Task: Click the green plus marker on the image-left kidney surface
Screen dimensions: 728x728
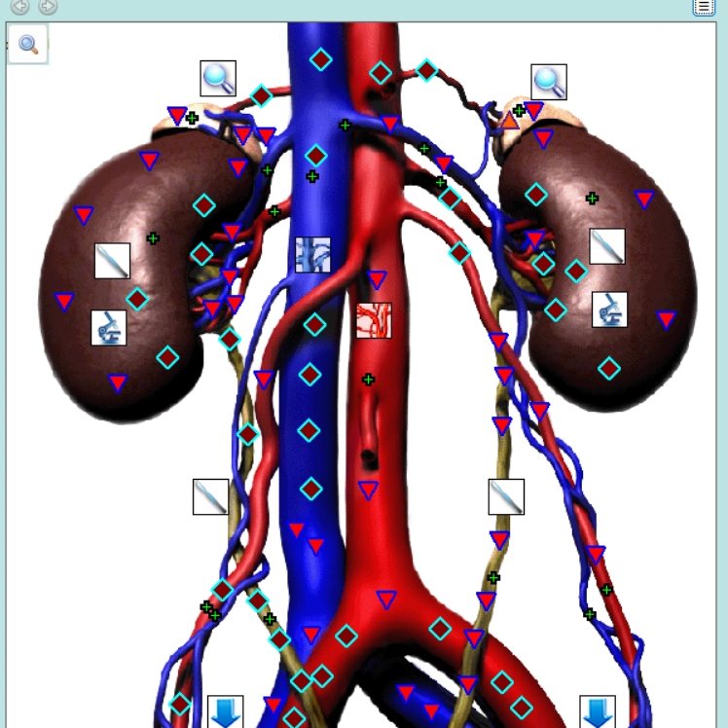Action: (153, 238)
